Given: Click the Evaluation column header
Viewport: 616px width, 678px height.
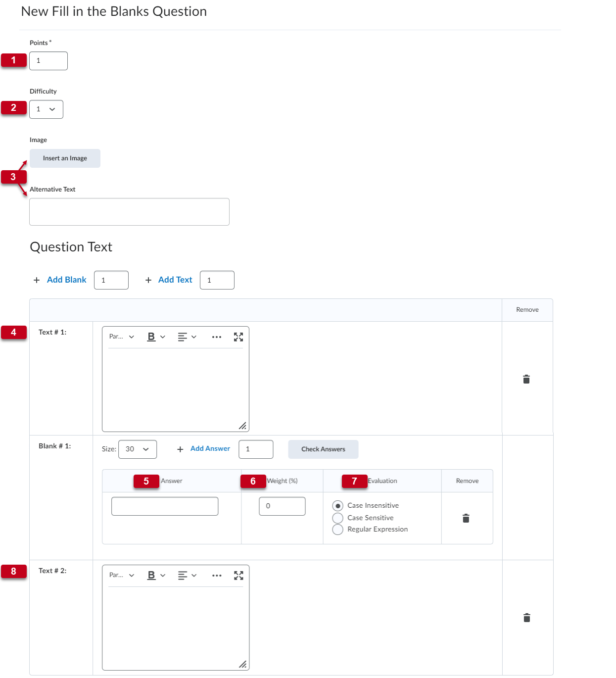Looking at the screenshot, I should (x=382, y=481).
